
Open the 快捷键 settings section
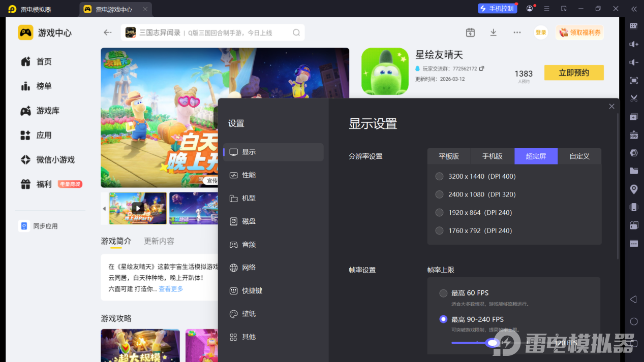273,291
